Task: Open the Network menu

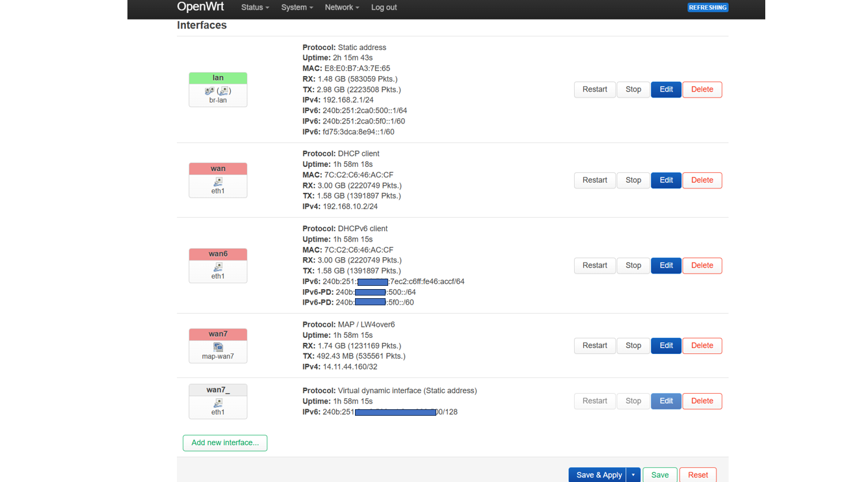Action: [x=341, y=8]
